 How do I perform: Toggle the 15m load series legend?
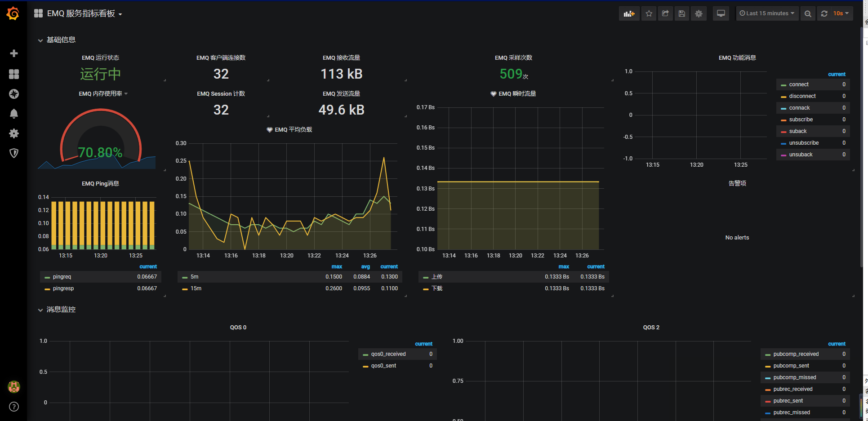pos(196,288)
